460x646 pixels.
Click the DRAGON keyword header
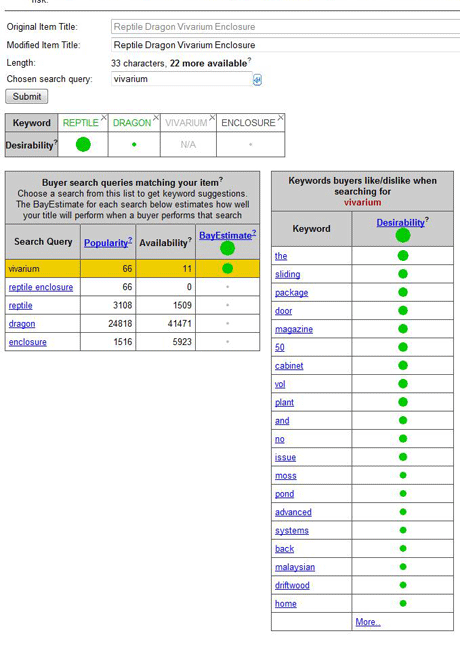(x=132, y=123)
